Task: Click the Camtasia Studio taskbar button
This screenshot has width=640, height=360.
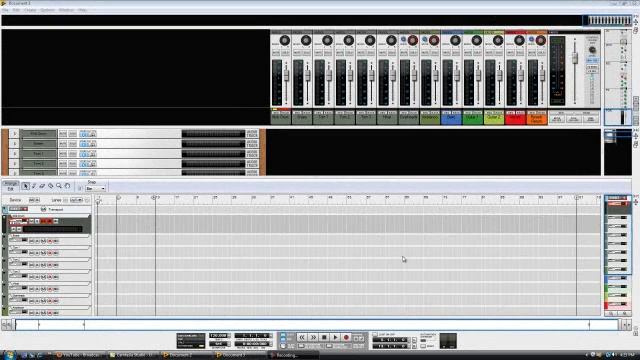Action: [133, 355]
